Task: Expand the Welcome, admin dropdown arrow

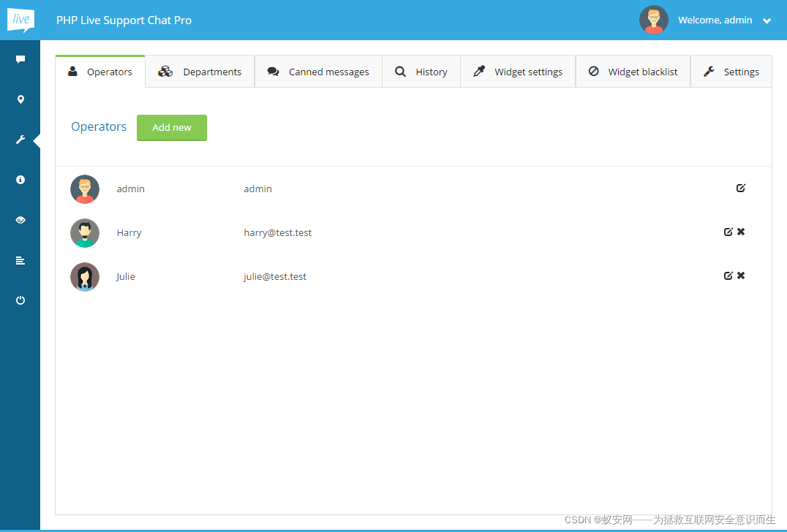Action: [x=767, y=21]
